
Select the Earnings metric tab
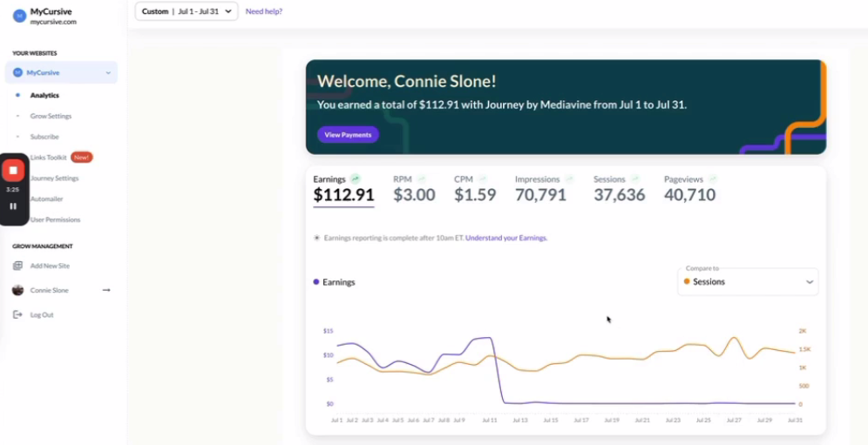pos(343,189)
